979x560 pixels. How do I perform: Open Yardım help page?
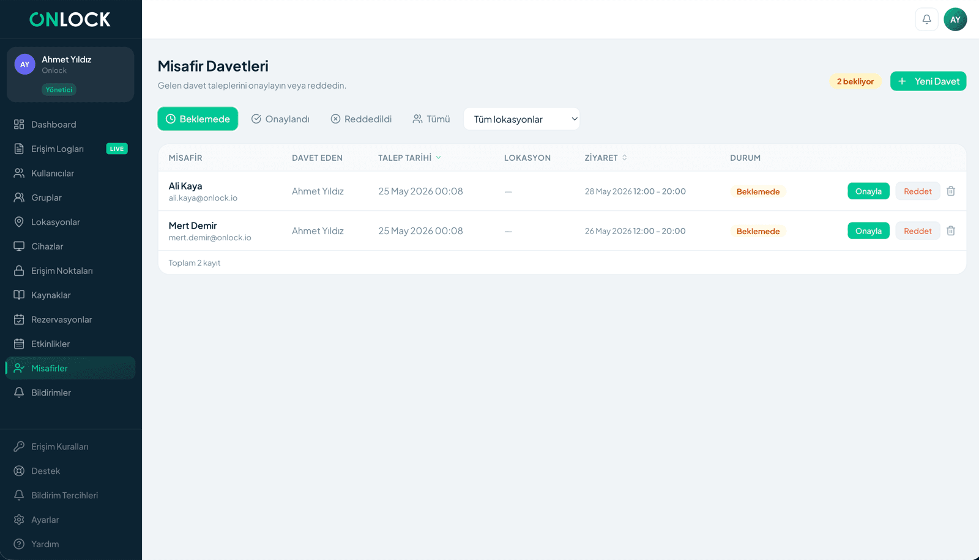(70, 544)
